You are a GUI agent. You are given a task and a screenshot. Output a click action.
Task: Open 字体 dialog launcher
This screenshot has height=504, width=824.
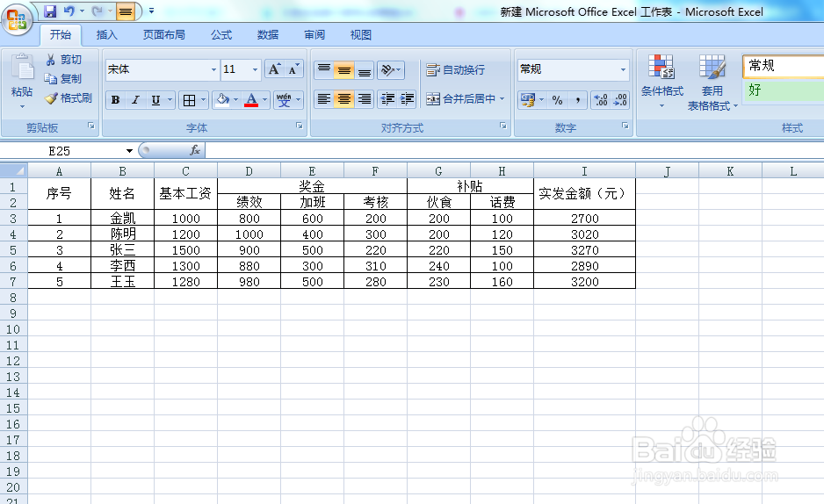click(299, 126)
